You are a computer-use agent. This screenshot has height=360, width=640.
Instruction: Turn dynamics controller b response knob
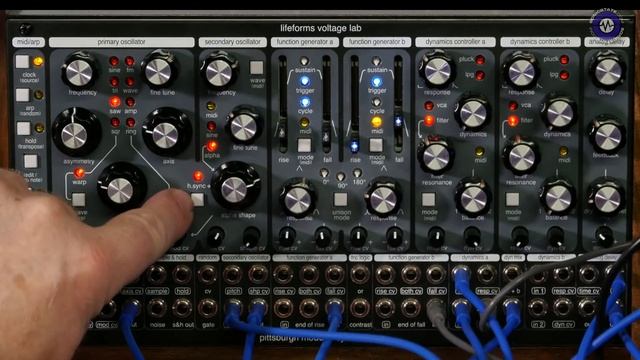point(522,71)
